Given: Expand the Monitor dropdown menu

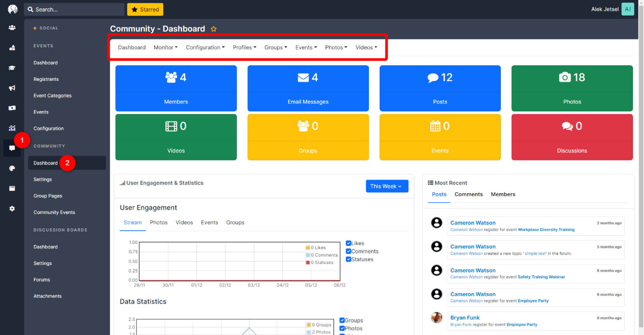Looking at the screenshot, I should tap(165, 47).
